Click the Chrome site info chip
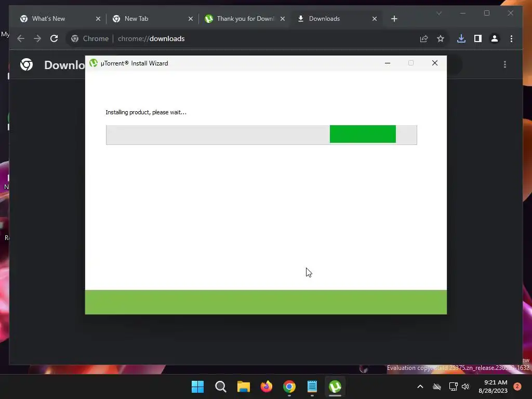 90,38
